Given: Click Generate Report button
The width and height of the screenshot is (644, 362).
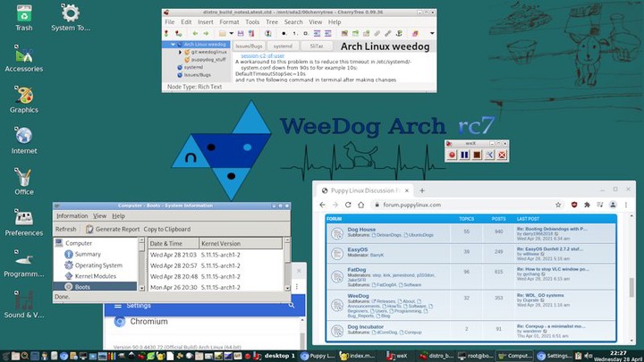Looking at the screenshot, I should pyautogui.click(x=113, y=229).
